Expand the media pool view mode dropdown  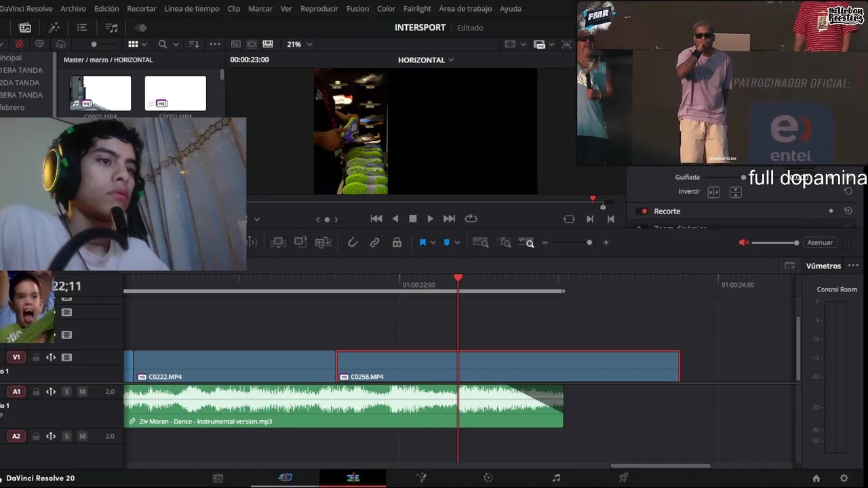coord(146,44)
